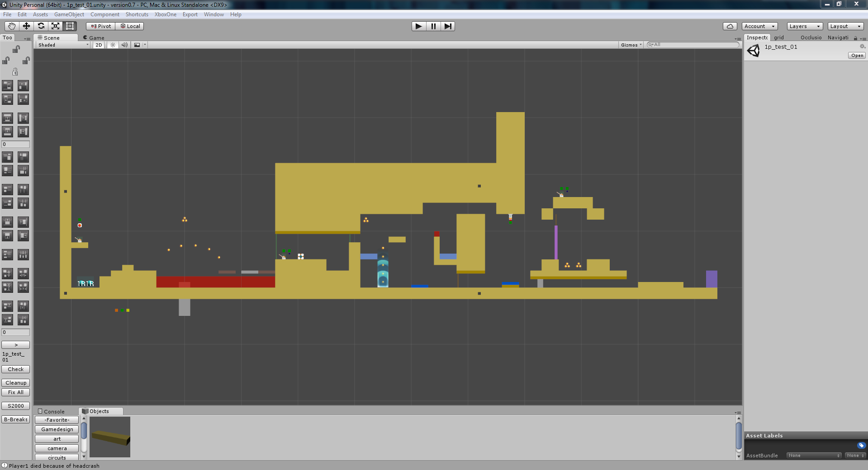This screenshot has height=470, width=868.
Task: Open the cloud services panel
Action: (x=730, y=26)
